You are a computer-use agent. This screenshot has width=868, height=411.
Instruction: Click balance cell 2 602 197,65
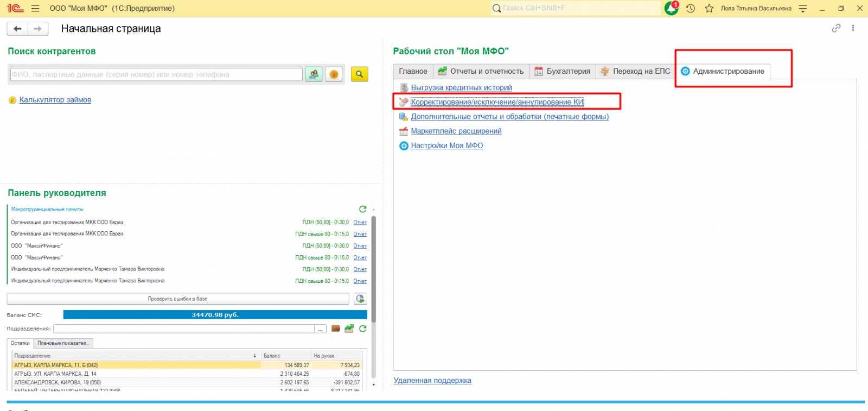286,383
